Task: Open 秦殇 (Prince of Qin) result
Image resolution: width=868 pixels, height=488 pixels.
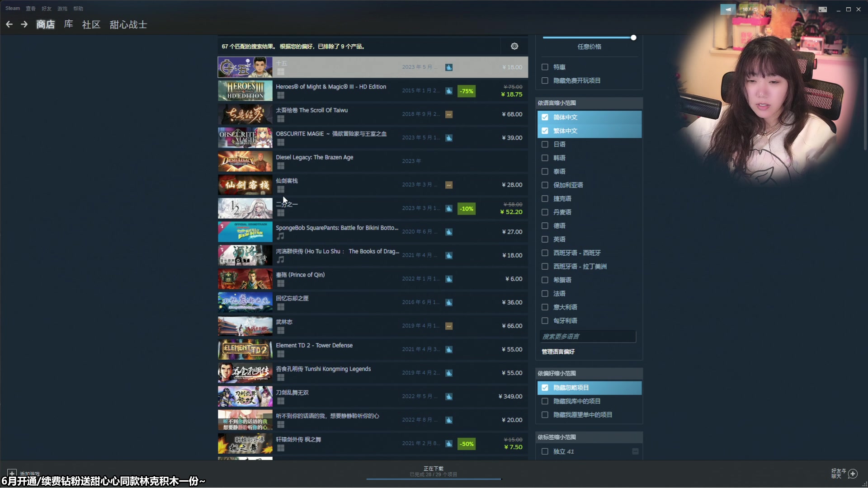Action: coord(373,279)
